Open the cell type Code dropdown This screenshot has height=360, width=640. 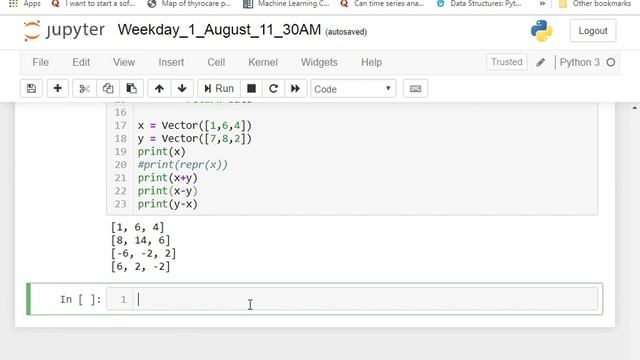(x=353, y=89)
